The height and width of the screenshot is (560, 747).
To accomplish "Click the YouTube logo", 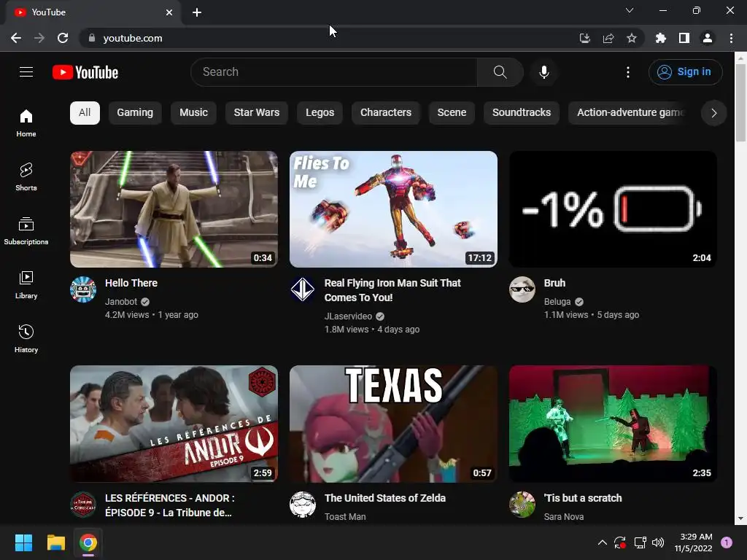I will click(85, 72).
